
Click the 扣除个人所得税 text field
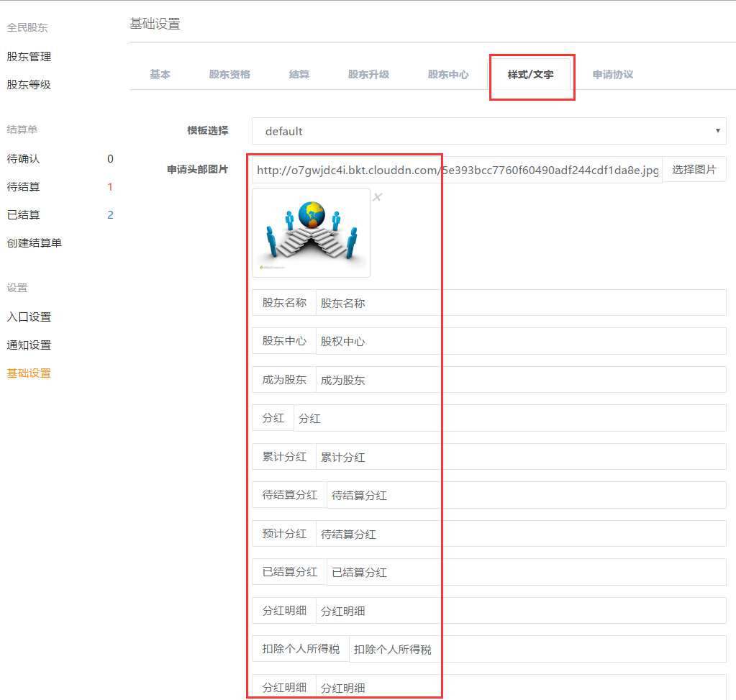537,649
